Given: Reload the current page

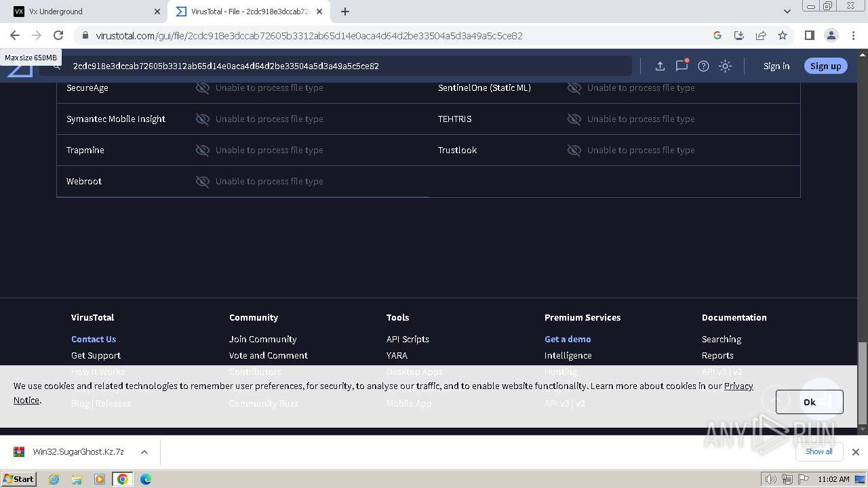Looking at the screenshot, I should (x=58, y=35).
